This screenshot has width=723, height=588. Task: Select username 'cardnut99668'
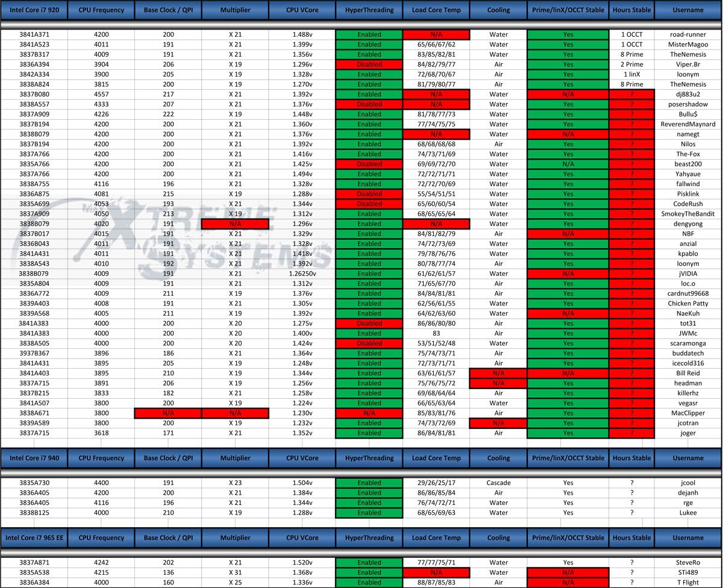pos(688,293)
